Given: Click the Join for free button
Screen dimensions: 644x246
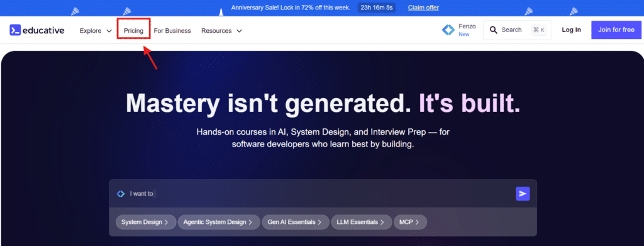Looking at the screenshot, I should [616, 30].
